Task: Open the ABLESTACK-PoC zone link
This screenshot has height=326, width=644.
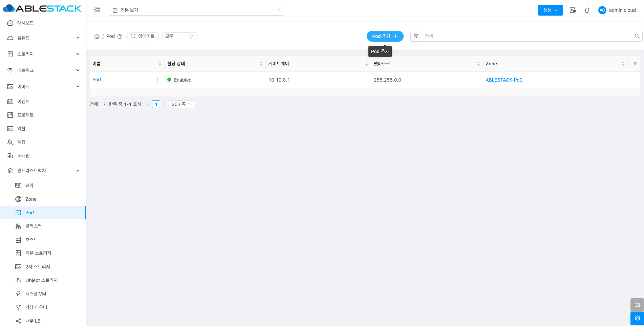Action: click(504, 80)
